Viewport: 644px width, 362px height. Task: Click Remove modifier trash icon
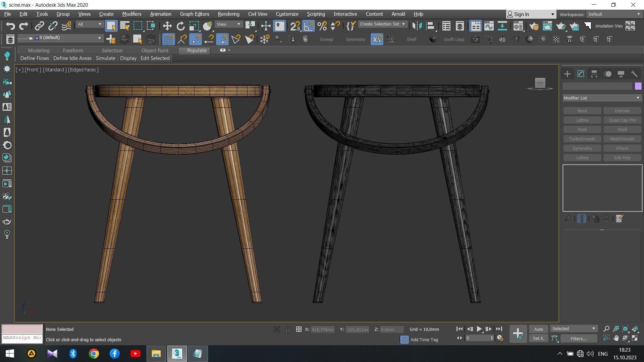pos(606,219)
